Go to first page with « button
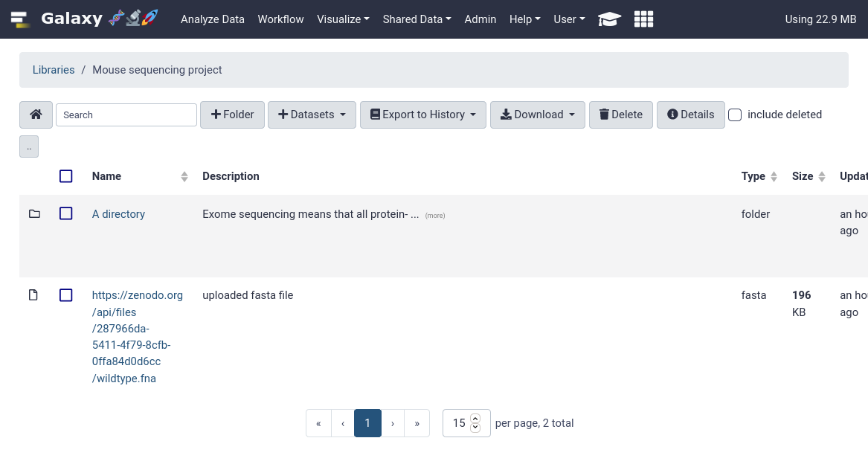 pyautogui.click(x=318, y=423)
